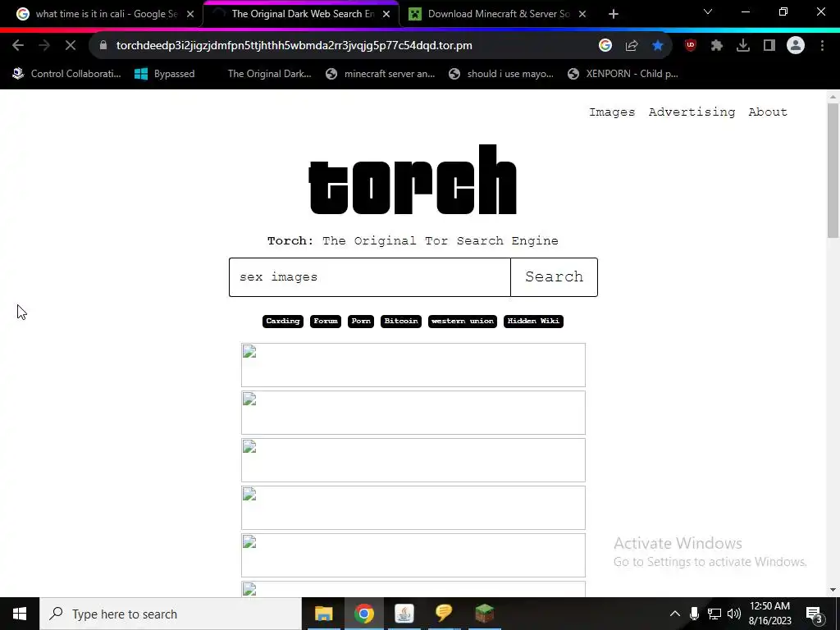The height and width of the screenshot is (630, 840).
Task: Click the microphone tray icon
Action: 694,614
